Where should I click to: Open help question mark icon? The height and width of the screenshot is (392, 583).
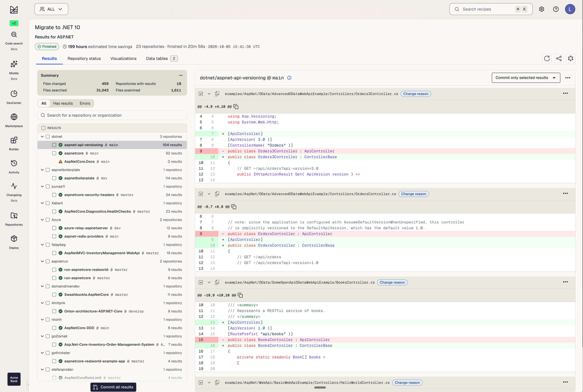click(556, 9)
